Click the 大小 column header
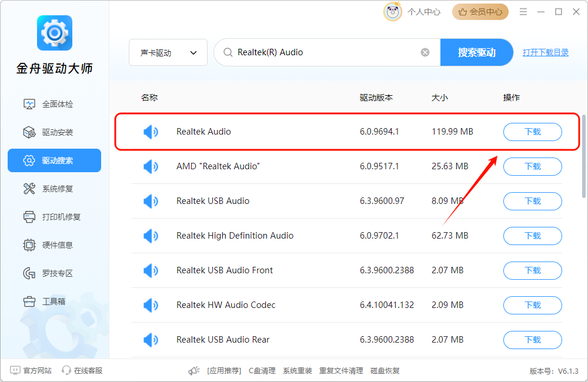Image resolution: width=588 pixels, height=382 pixels. (439, 98)
